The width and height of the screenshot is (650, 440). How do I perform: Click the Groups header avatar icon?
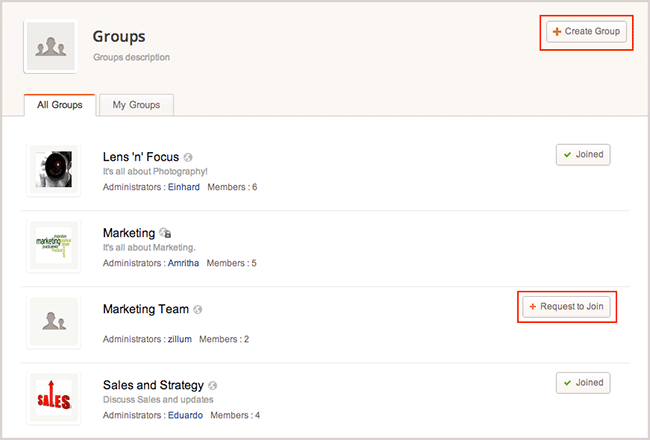(49, 46)
